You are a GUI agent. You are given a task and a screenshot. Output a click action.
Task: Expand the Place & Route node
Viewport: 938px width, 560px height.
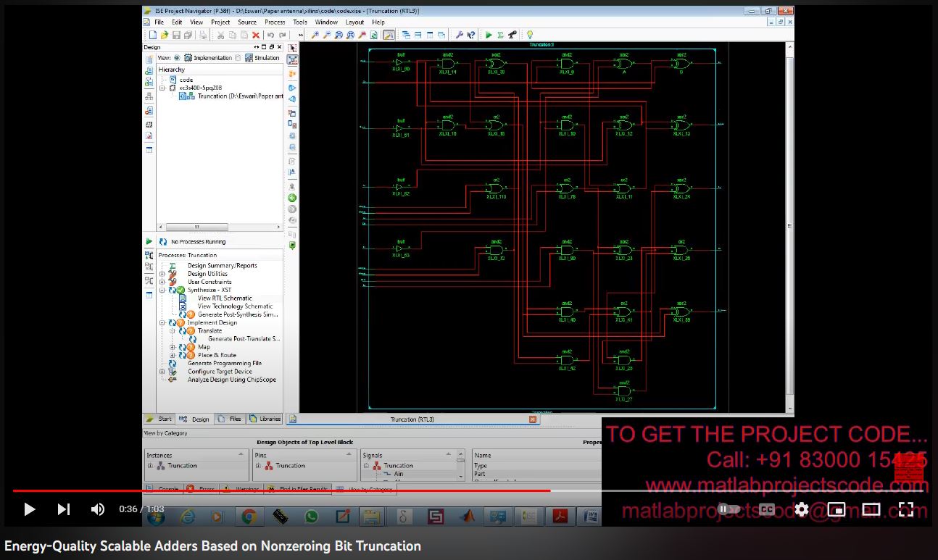click(x=173, y=355)
